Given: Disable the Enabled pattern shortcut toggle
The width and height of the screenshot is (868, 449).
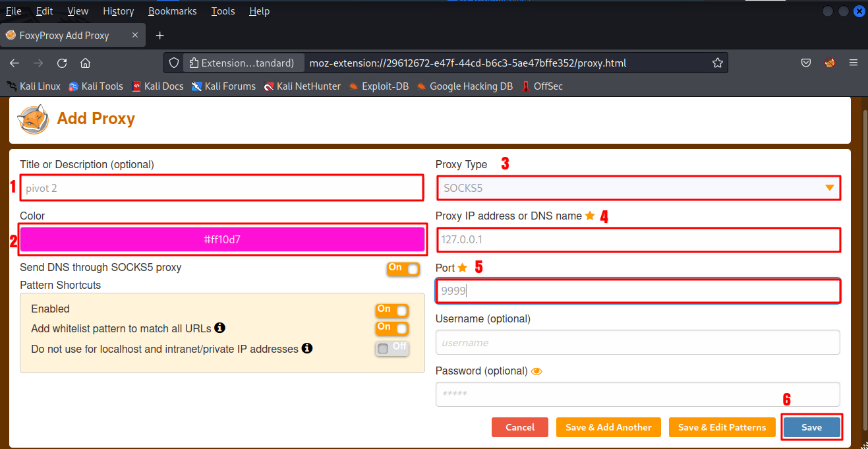Looking at the screenshot, I should click(391, 310).
